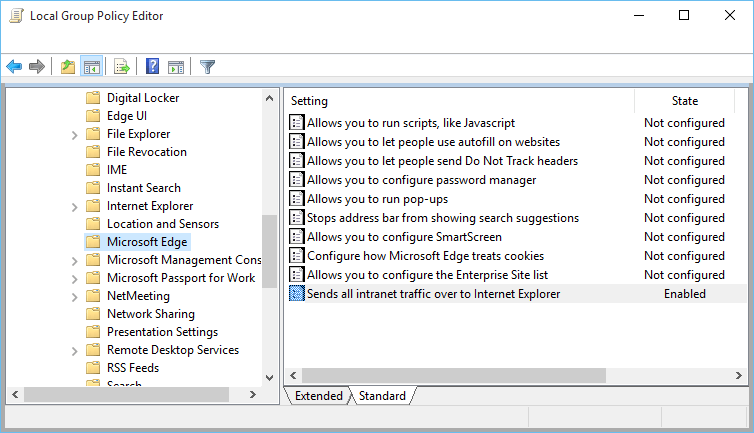Click the icon of the pop-ups policy

(x=297, y=199)
